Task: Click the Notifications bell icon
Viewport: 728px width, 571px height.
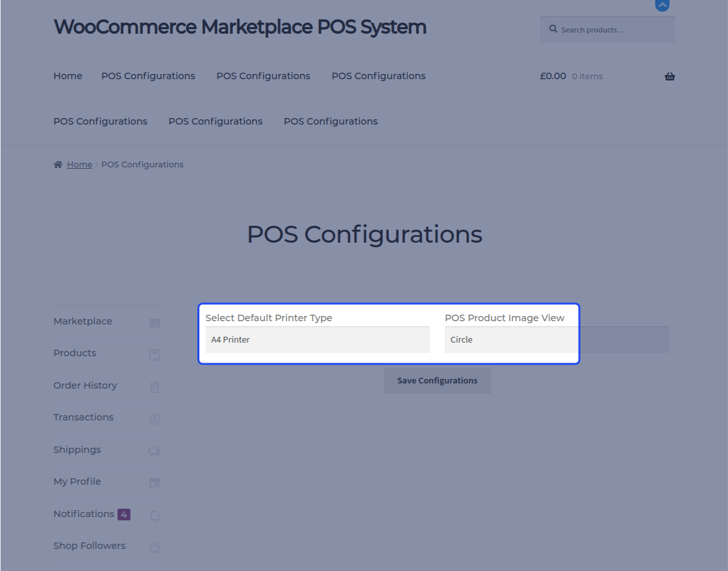Action: [x=155, y=516]
